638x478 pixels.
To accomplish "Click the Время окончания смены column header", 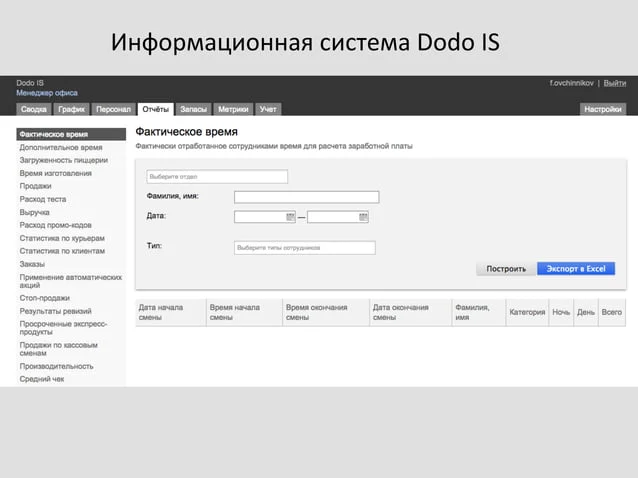I will click(326, 312).
